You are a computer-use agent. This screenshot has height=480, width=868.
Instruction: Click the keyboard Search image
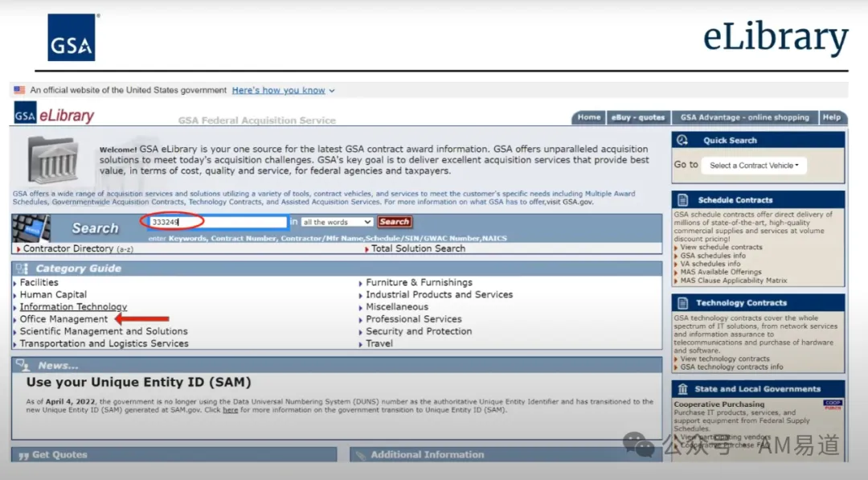click(31, 228)
